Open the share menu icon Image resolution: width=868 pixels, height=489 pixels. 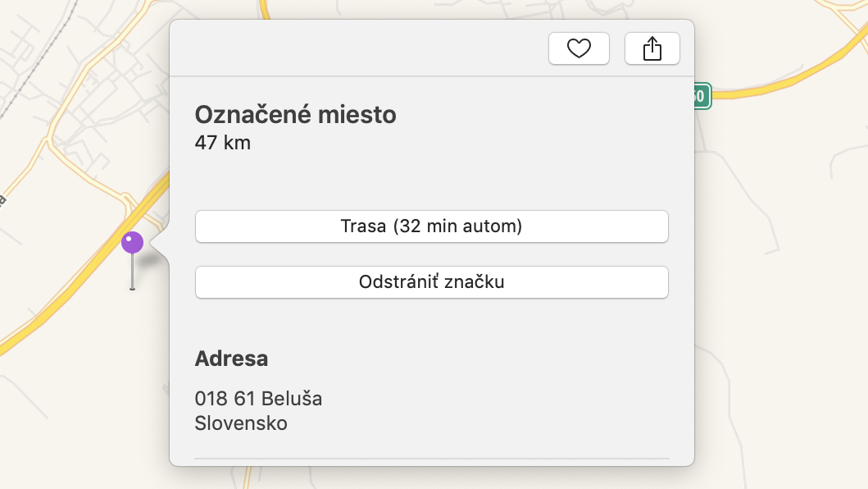point(652,48)
